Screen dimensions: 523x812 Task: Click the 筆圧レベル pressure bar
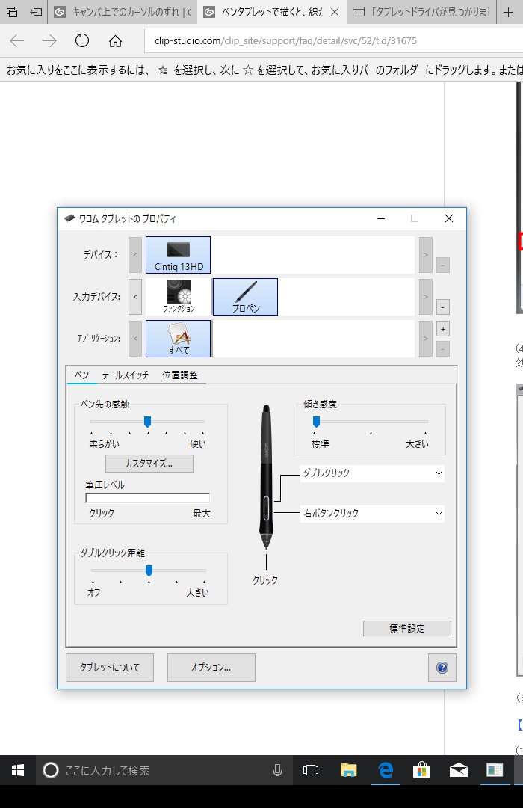147,498
